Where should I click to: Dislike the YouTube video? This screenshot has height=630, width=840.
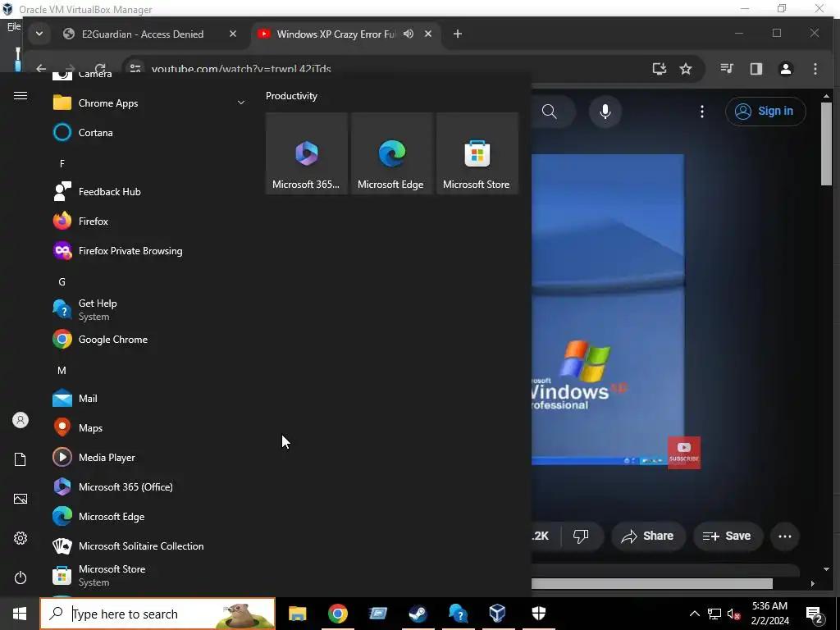[581, 536]
